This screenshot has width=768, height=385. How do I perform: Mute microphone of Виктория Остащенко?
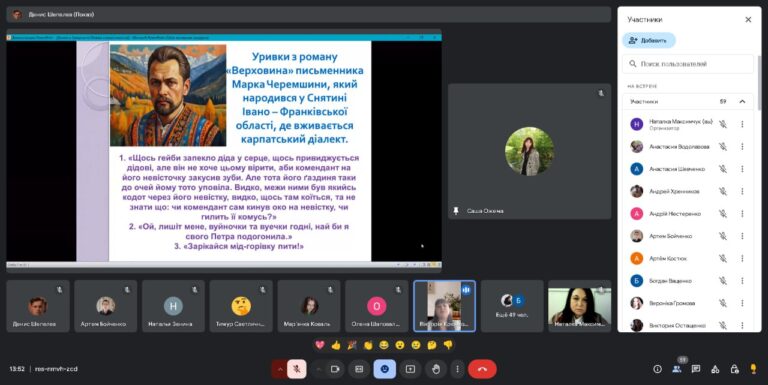click(723, 325)
